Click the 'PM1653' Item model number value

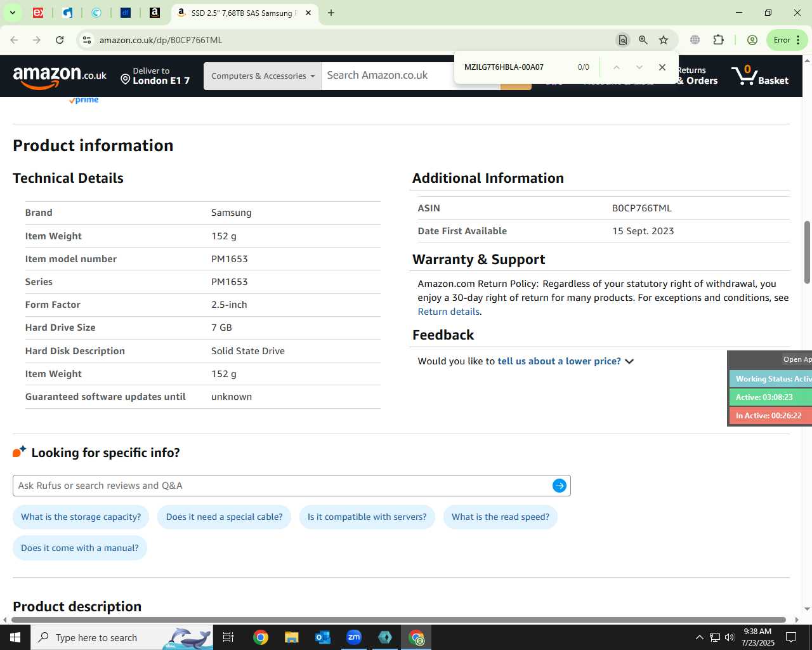click(x=230, y=259)
